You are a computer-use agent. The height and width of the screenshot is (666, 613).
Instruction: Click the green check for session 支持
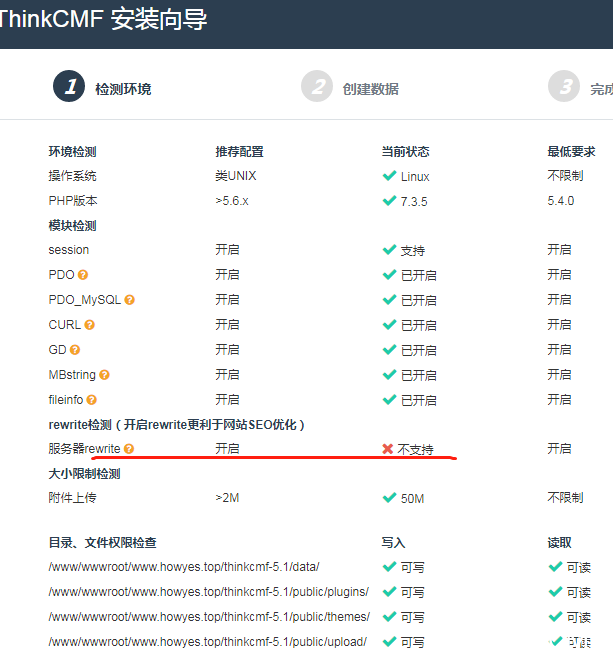389,250
